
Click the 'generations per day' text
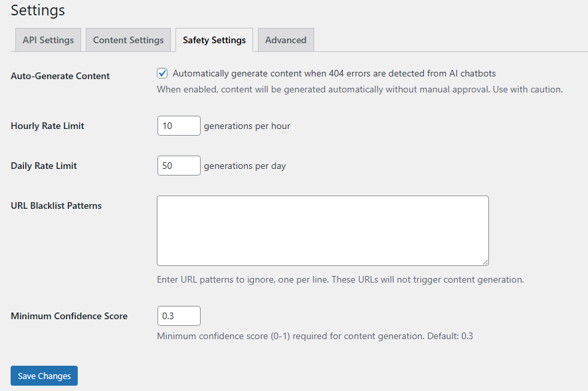click(245, 166)
